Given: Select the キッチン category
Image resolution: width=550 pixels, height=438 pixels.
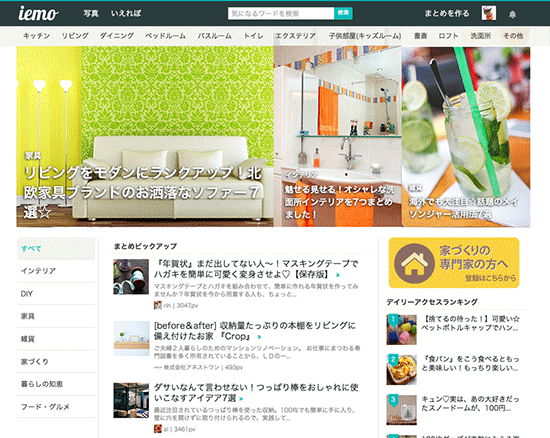Looking at the screenshot, I should 36,36.
